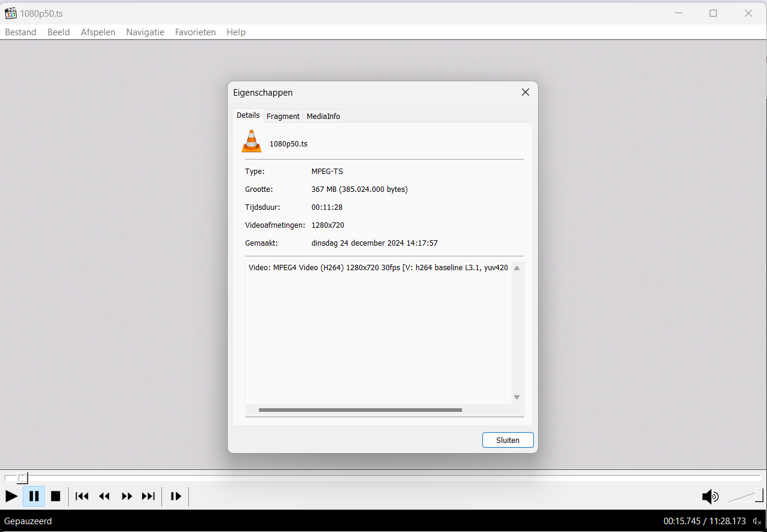767x532 pixels.
Task: Click the seek bar position marker
Action: pyautogui.click(x=22, y=478)
